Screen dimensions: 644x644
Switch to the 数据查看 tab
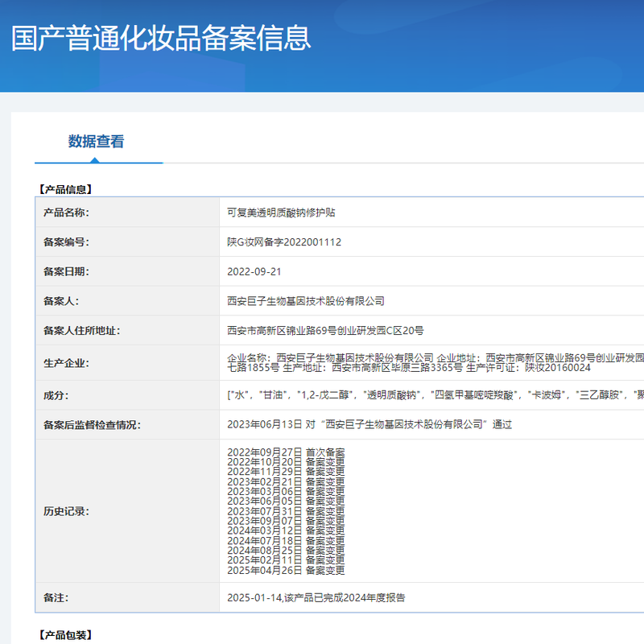click(x=97, y=142)
